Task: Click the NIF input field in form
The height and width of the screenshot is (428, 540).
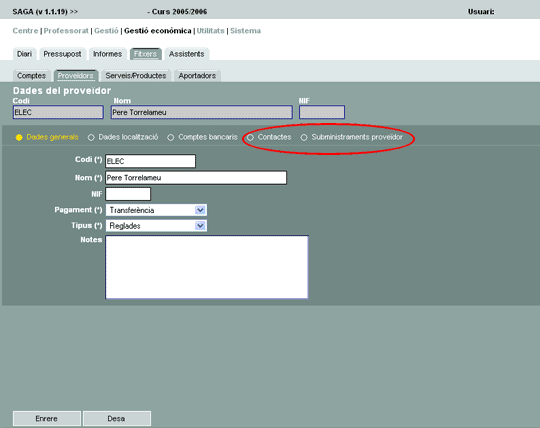Action: [x=128, y=194]
